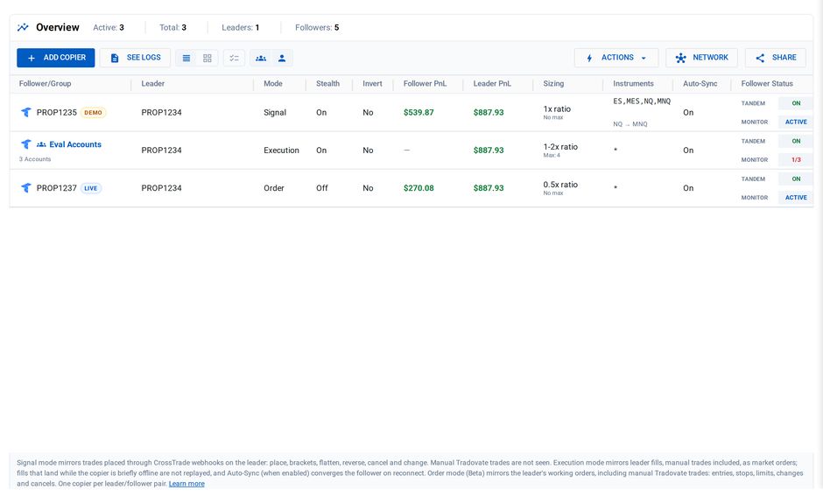The height and width of the screenshot is (504, 823).
Task: Sort by Follower PnL column header
Action: click(x=425, y=83)
